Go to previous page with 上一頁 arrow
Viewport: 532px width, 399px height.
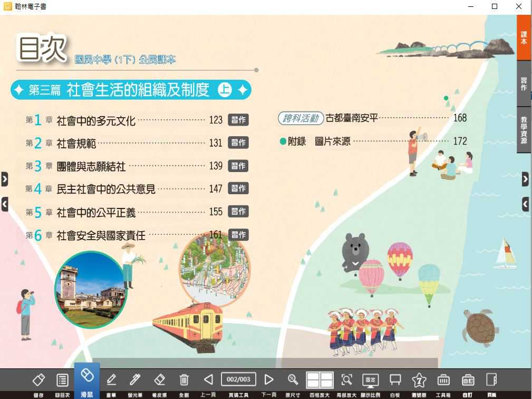coord(208,379)
